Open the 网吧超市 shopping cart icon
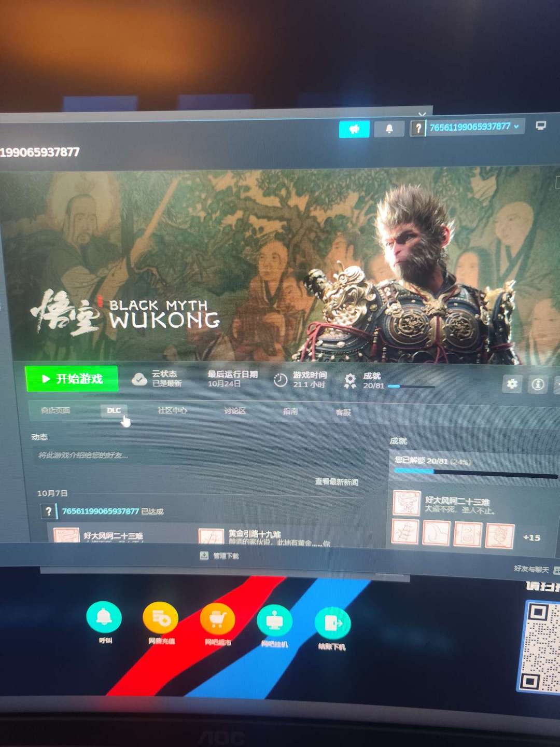This screenshot has width=560, height=747. tap(217, 620)
